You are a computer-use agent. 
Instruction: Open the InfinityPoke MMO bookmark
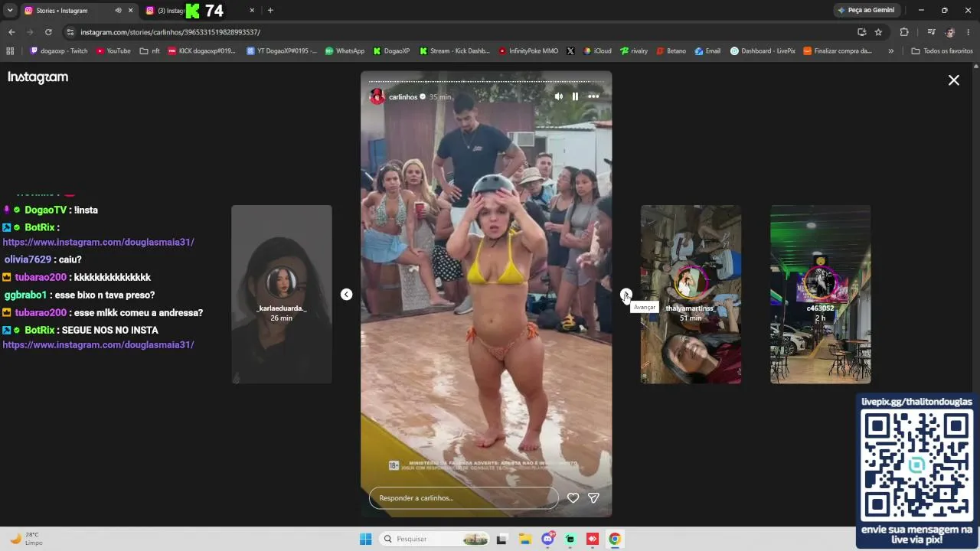(528, 51)
